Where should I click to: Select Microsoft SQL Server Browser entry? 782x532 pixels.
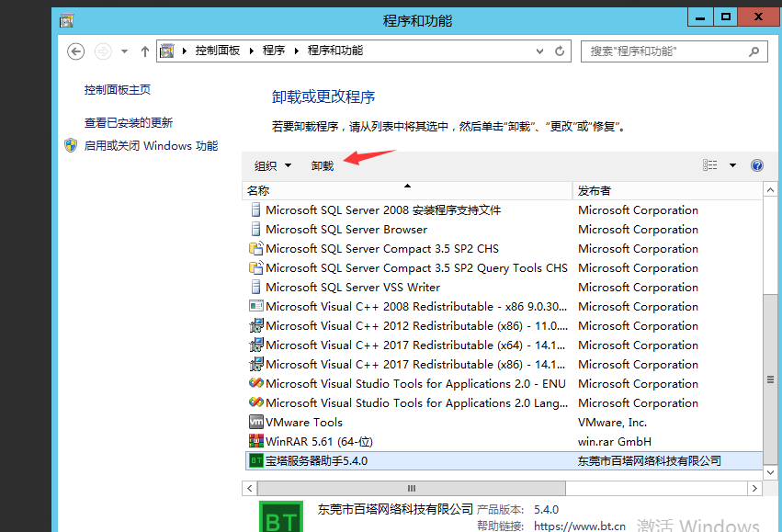[x=504, y=230]
